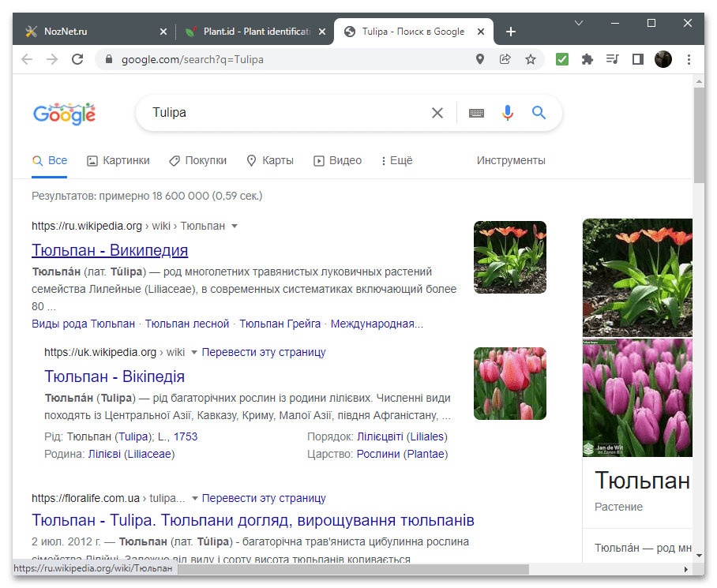Open the Виды рода Тюльпан sitelink
The height and width of the screenshot is (588, 717).
pyautogui.click(x=83, y=324)
